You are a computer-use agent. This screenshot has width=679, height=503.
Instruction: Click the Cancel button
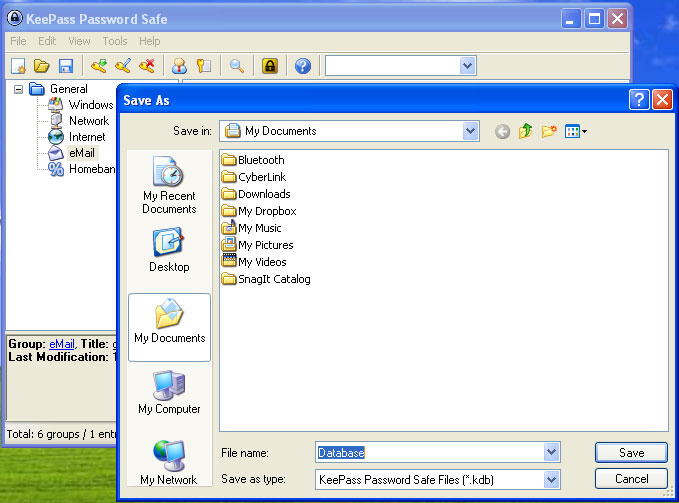pyautogui.click(x=631, y=479)
